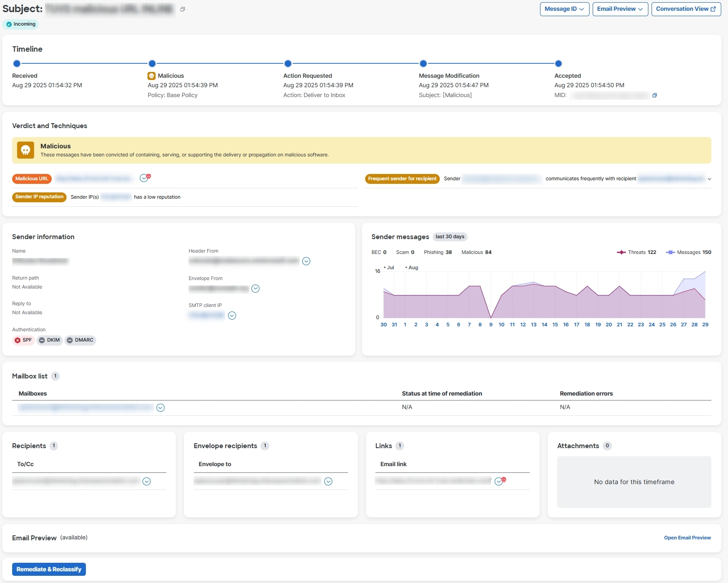Open Conversation View in new window
The image size is (728, 583).
pos(686,9)
